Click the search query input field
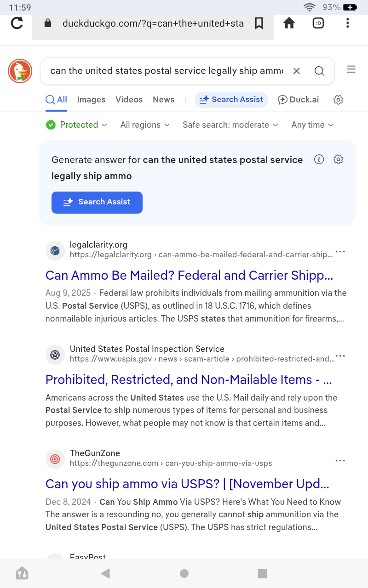Image resolution: width=368 pixels, height=588 pixels. (x=166, y=71)
